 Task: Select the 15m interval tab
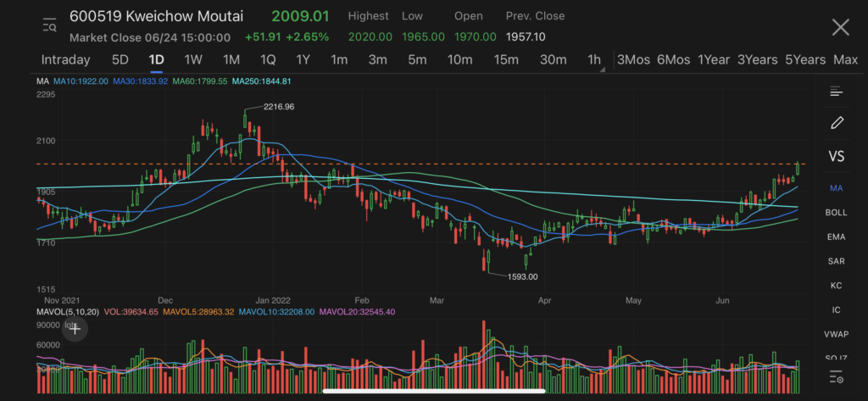[506, 60]
